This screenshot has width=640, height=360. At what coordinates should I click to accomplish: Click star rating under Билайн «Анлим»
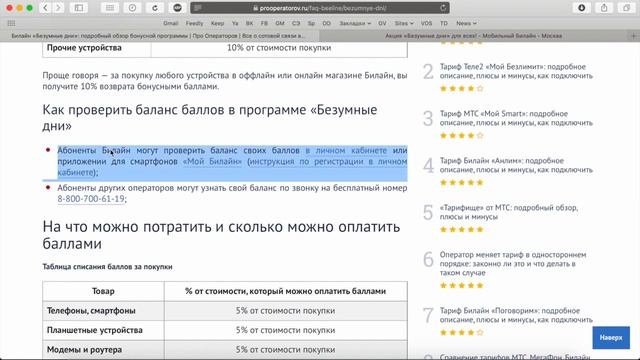pos(462,182)
